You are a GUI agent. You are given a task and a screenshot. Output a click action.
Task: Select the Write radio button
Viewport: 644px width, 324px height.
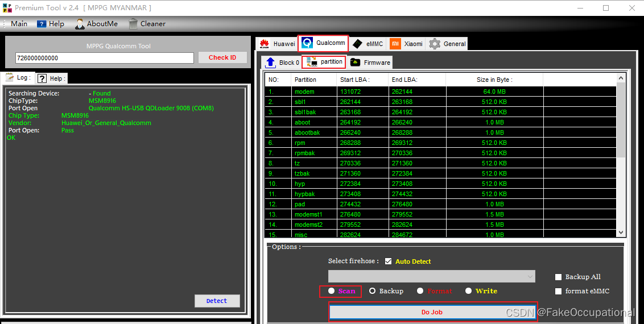point(468,291)
